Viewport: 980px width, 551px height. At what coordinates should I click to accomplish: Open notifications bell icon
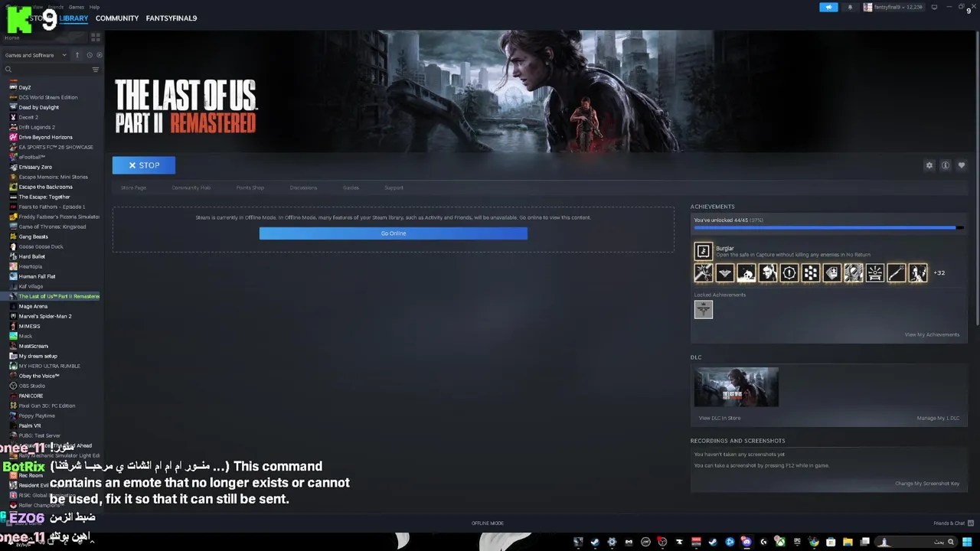tap(850, 7)
